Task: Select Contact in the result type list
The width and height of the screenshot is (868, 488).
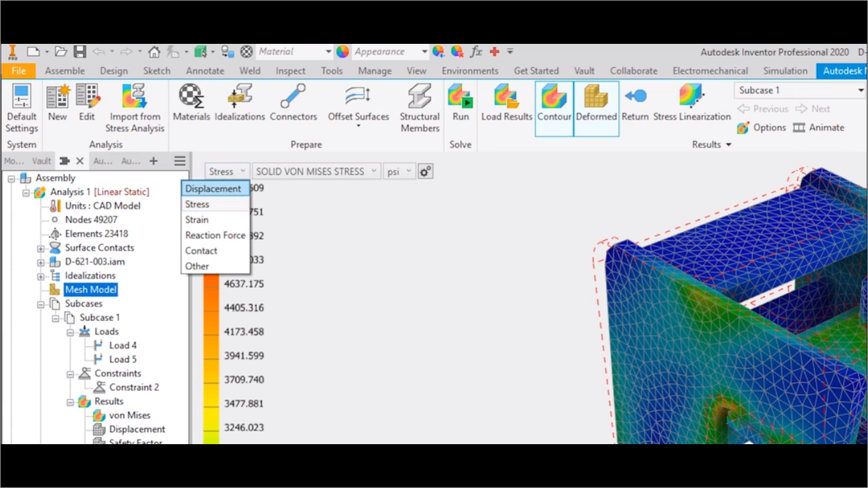Action: 215,251
